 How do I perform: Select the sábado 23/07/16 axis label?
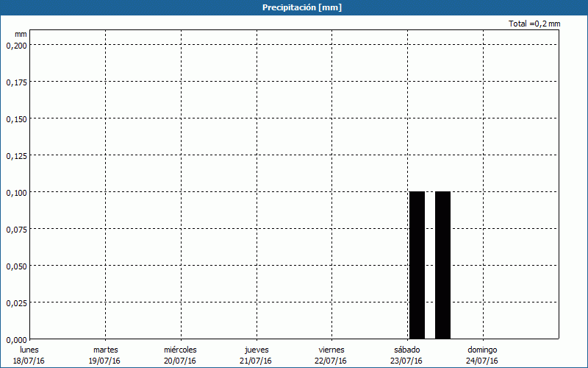click(x=406, y=355)
